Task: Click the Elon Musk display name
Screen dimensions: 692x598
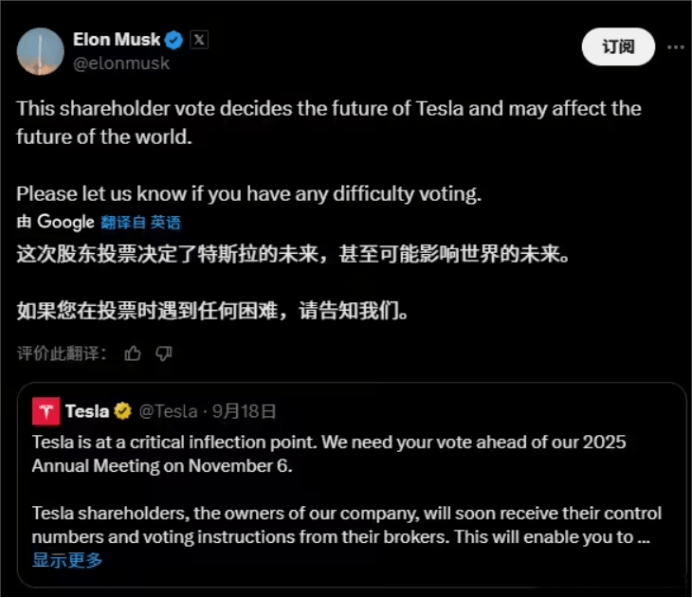Action: click(117, 40)
